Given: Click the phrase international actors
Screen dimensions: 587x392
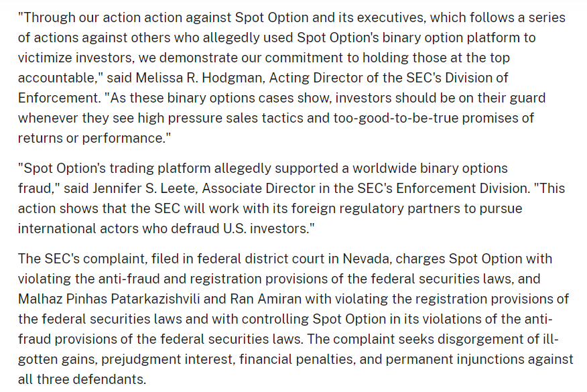Looking at the screenshot, I should (x=76, y=228).
